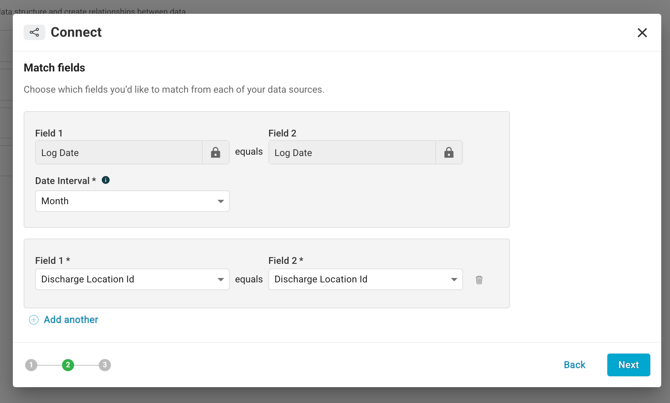Image resolution: width=670 pixels, height=403 pixels.
Task: Click the lock icon beside Field 1 Log Date
Action: click(x=215, y=153)
